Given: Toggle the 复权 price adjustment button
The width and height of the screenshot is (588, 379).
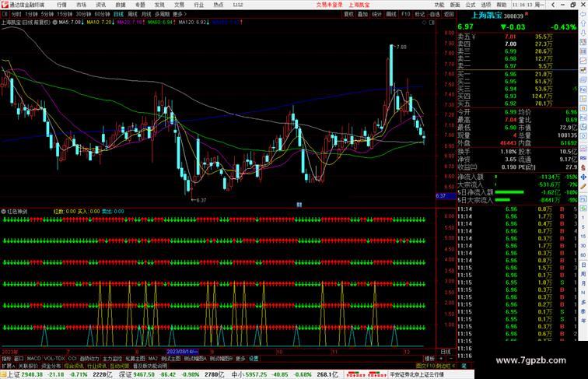Looking at the screenshot, I should 348,14.
